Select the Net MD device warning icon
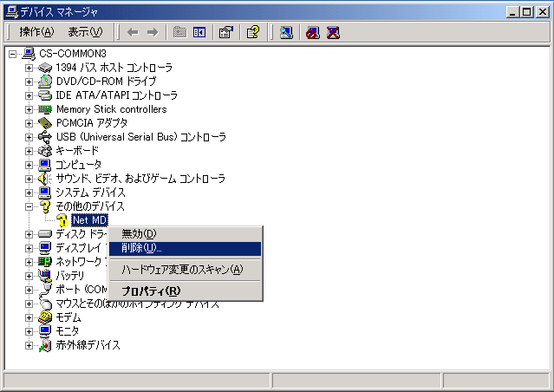This screenshot has width=554, height=392. pos(62,220)
